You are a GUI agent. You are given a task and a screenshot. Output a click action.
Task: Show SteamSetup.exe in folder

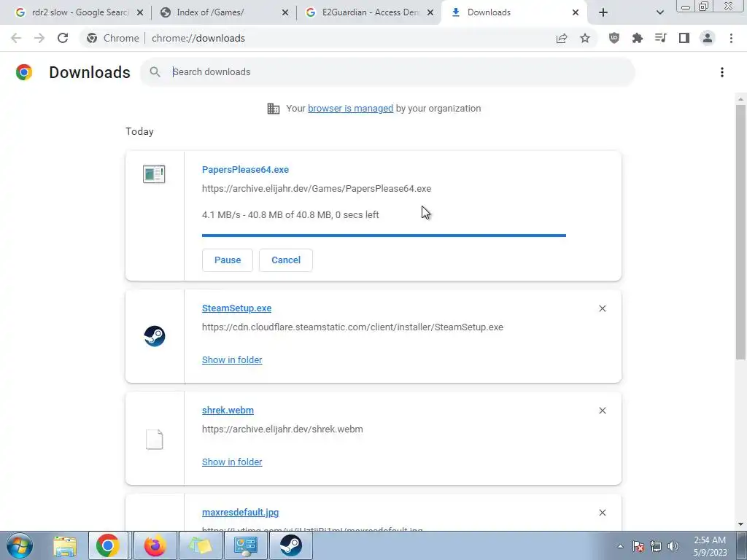pyautogui.click(x=232, y=360)
